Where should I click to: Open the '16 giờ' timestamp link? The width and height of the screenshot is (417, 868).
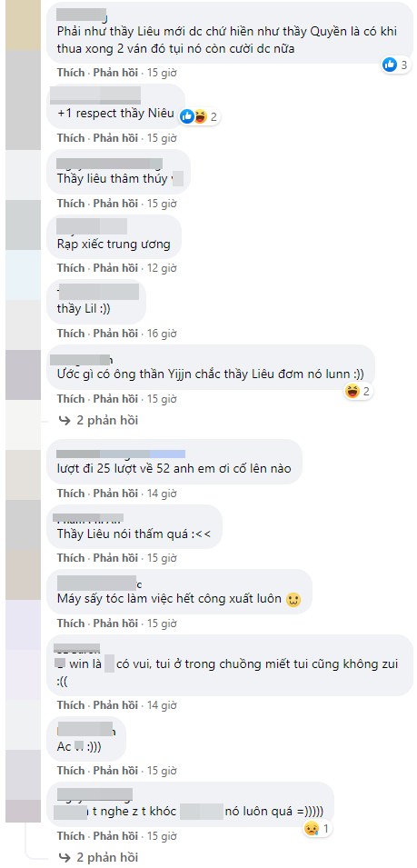162,334
